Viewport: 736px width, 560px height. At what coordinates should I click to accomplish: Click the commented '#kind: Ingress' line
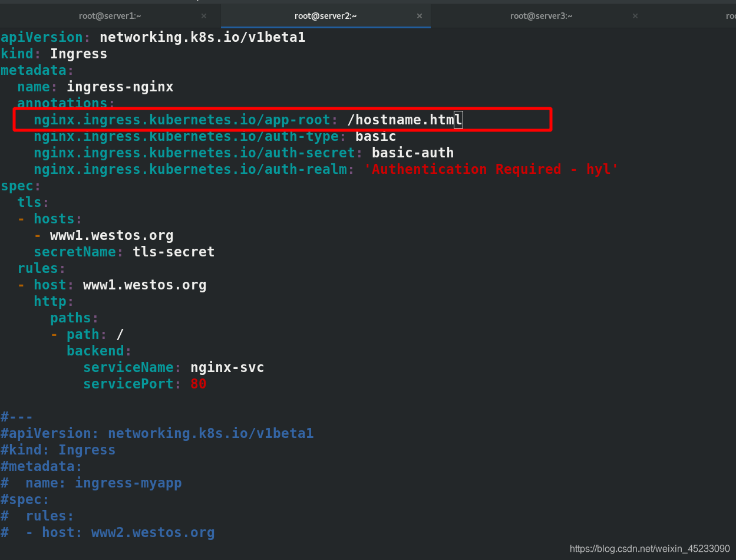(x=58, y=450)
